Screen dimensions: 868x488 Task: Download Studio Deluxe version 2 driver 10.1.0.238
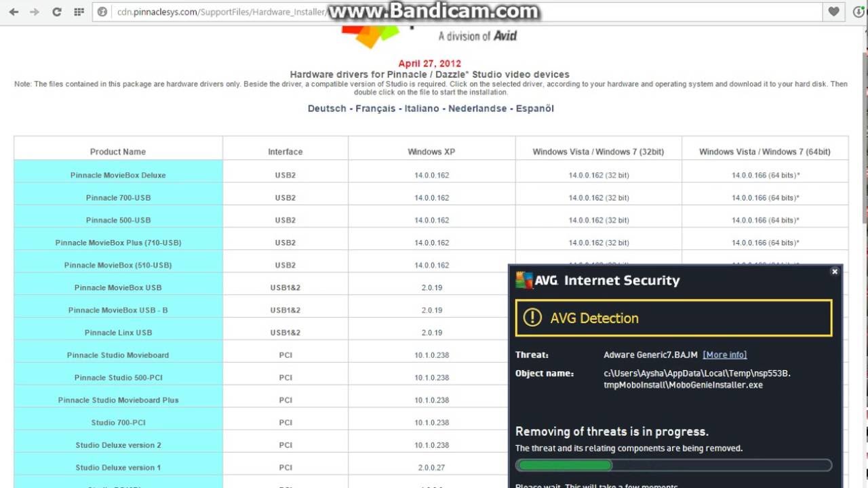(431, 445)
